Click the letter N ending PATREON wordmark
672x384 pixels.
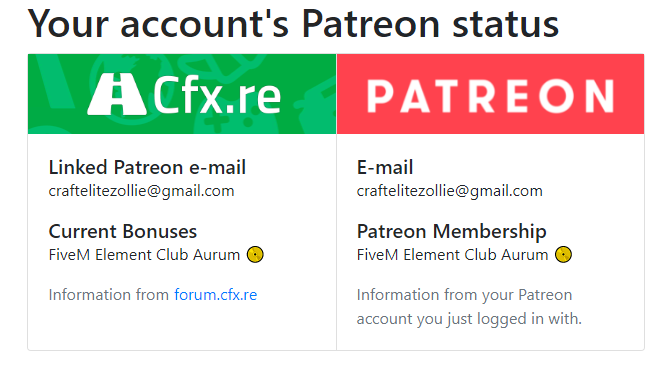(599, 96)
